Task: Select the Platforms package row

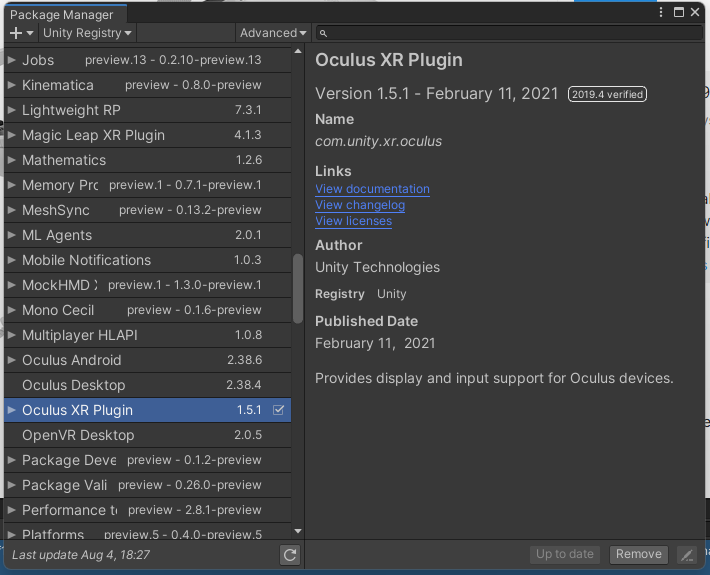Action: [x=147, y=532]
